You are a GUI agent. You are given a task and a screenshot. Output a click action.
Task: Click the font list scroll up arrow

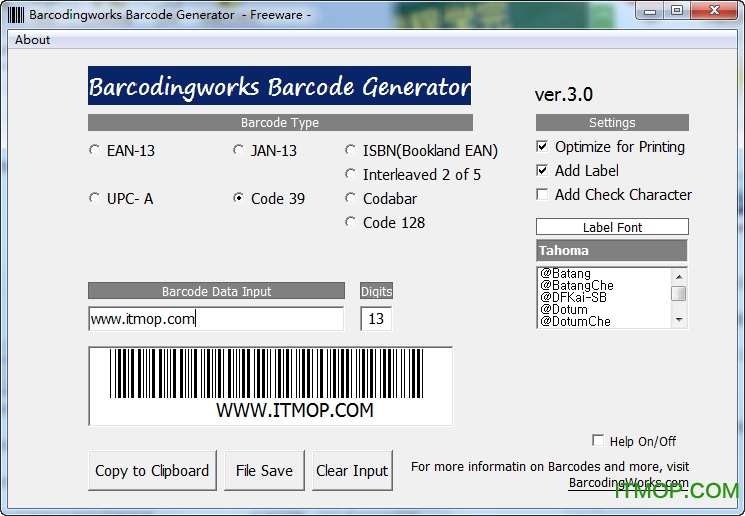[679, 276]
